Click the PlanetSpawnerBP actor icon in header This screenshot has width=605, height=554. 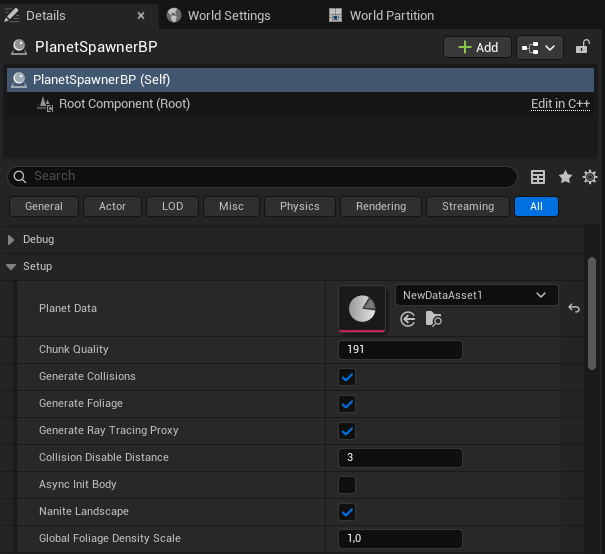[x=19, y=47]
